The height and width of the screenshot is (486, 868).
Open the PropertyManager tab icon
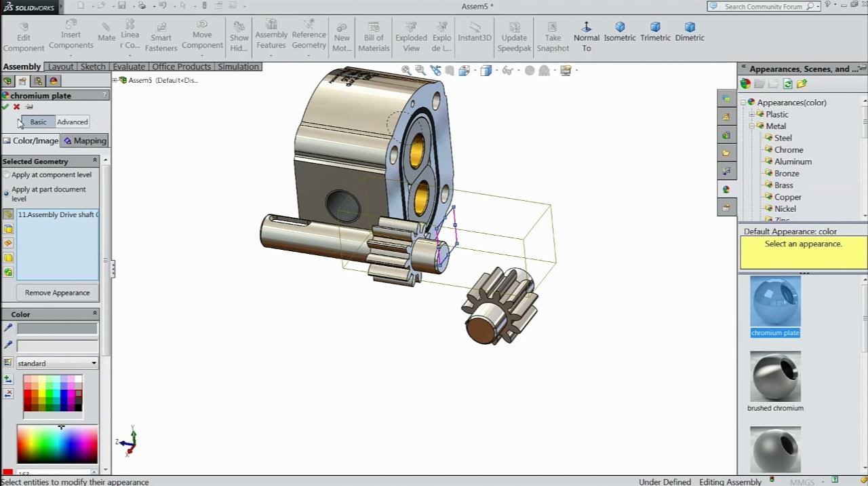(x=22, y=81)
